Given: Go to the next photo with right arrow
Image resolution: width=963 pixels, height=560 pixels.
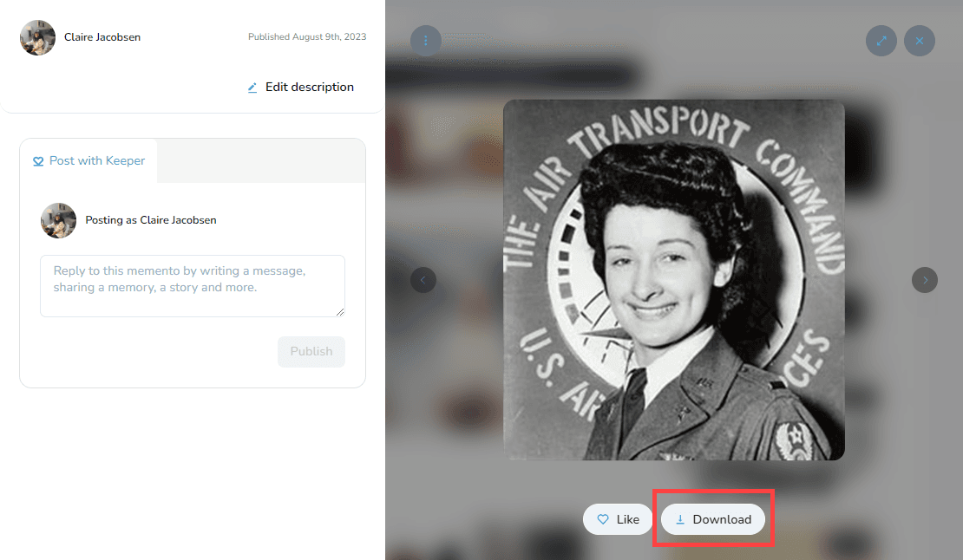Looking at the screenshot, I should coord(925,280).
